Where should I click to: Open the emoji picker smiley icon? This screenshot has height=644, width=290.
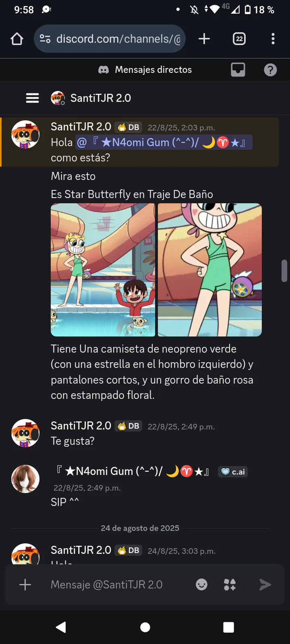[201, 584]
